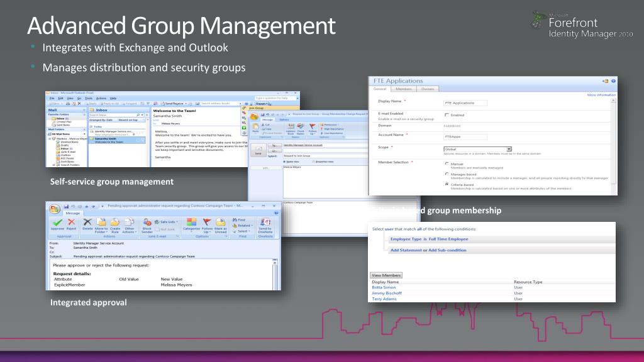
Task: Click the Create Rule icon
Action: [x=115, y=222]
